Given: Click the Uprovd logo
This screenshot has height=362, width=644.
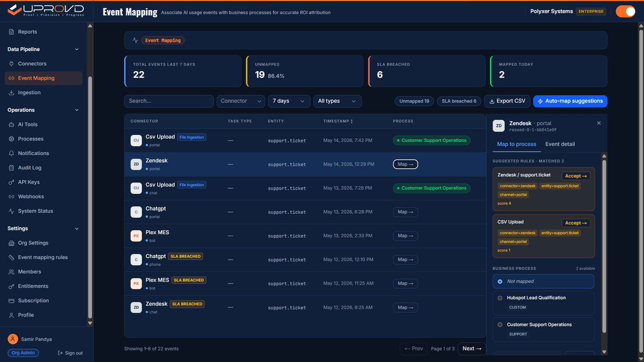Looking at the screenshot, I should (x=46, y=10).
